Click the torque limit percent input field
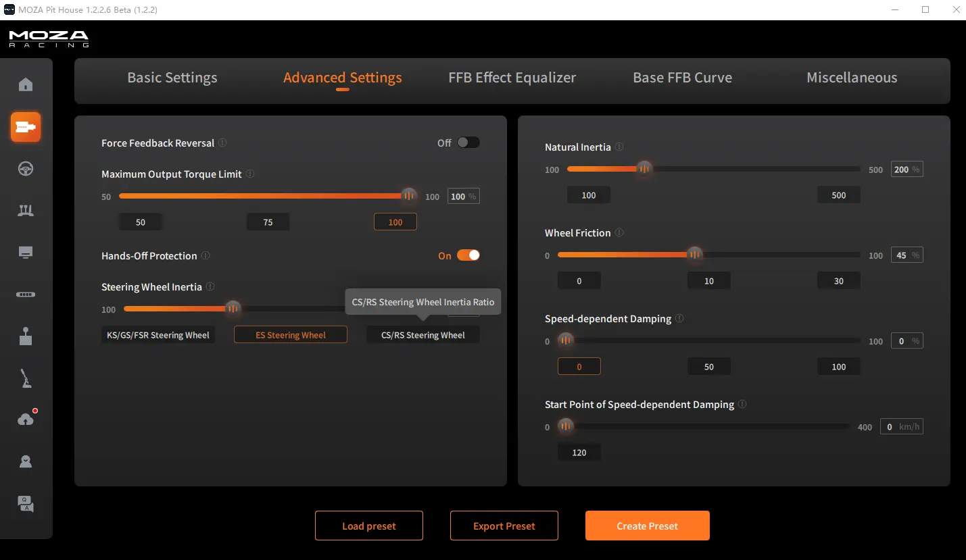 pyautogui.click(x=464, y=197)
